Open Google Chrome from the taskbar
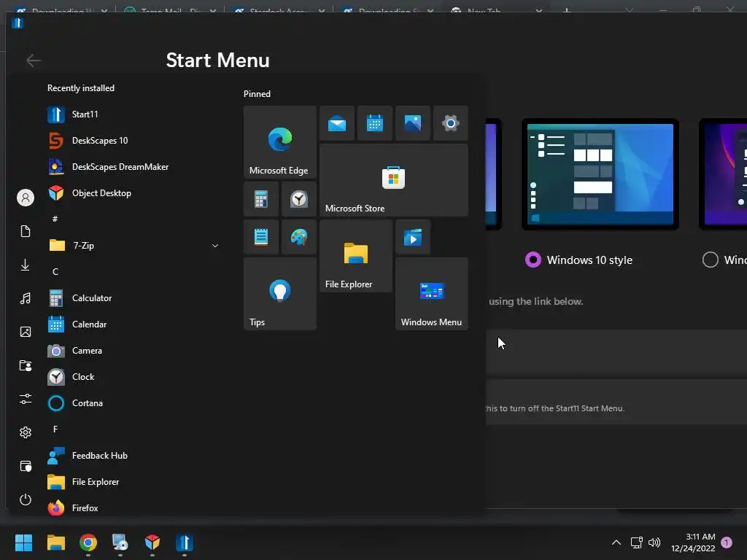Image resolution: width=747 pixels, height=560 pixels. click(88, 542)
